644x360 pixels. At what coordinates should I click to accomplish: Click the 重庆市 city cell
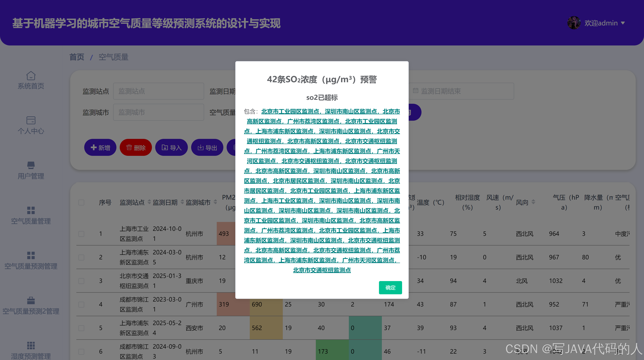194,281
